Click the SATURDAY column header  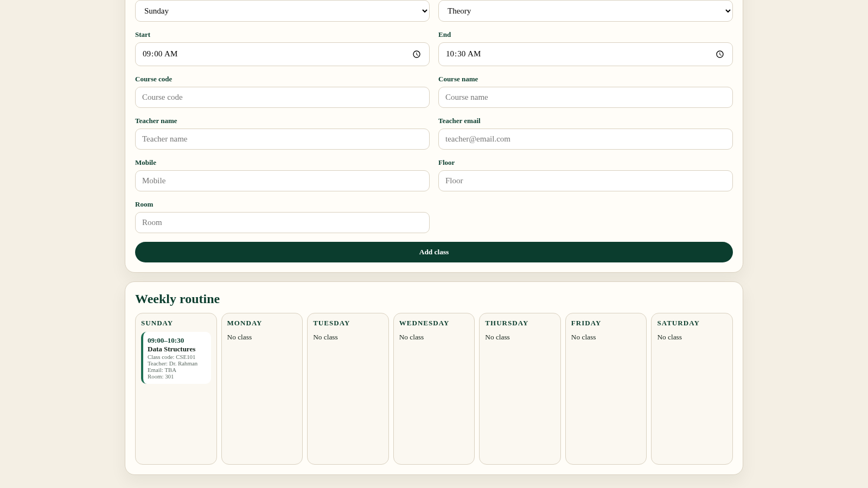click(x=678, y=323)
